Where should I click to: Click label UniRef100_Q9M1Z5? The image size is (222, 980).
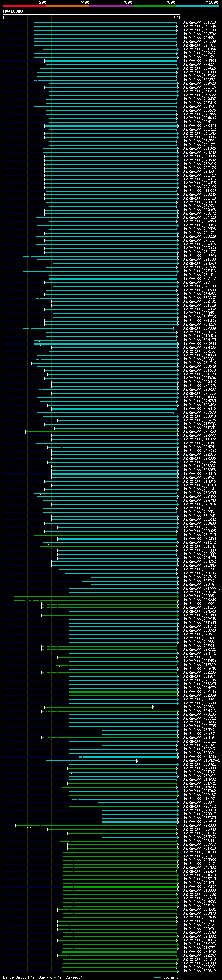point(199,558)
